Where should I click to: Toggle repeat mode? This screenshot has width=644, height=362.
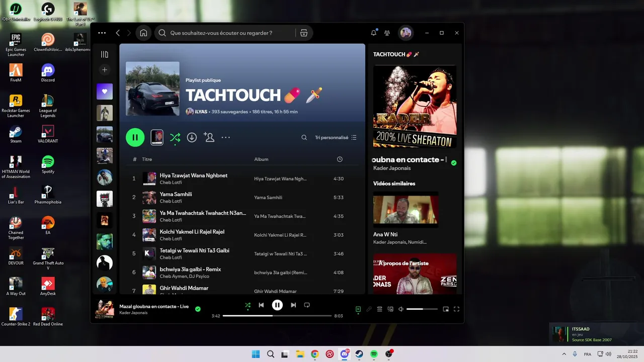307,305
